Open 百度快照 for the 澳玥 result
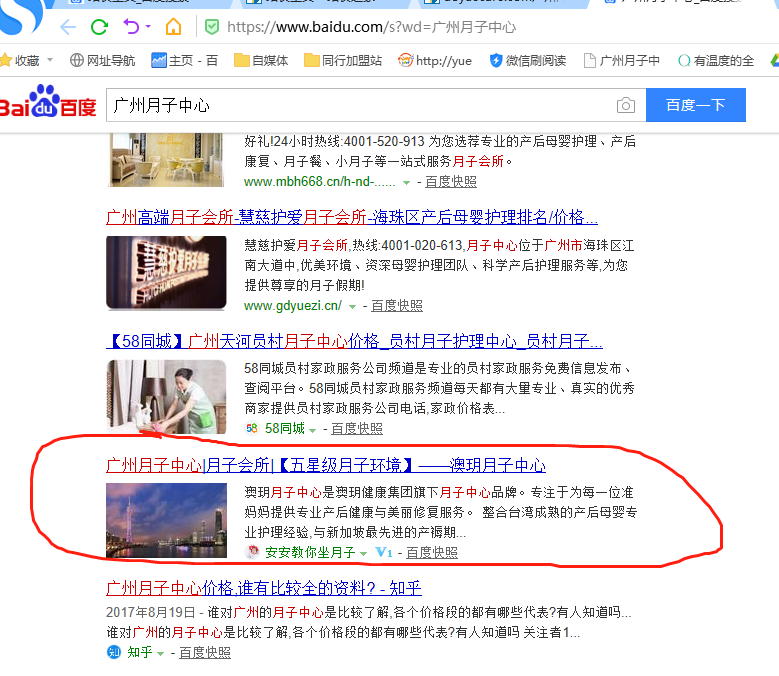 [432, 552]
